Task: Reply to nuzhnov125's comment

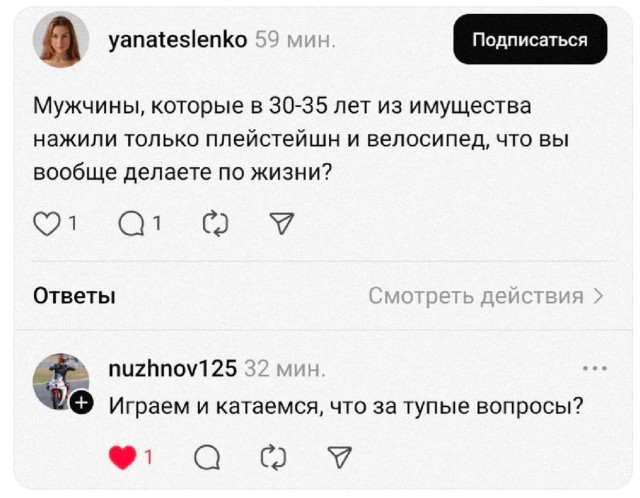Action: tap(206, 458)
